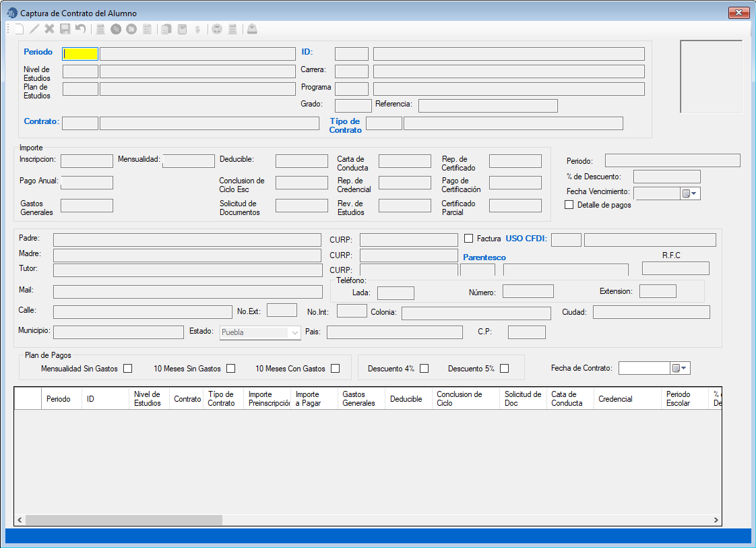The height and width of the screenshot is (548, 756).
Task: Click the Padre name text field
Action: click(187, 240)
